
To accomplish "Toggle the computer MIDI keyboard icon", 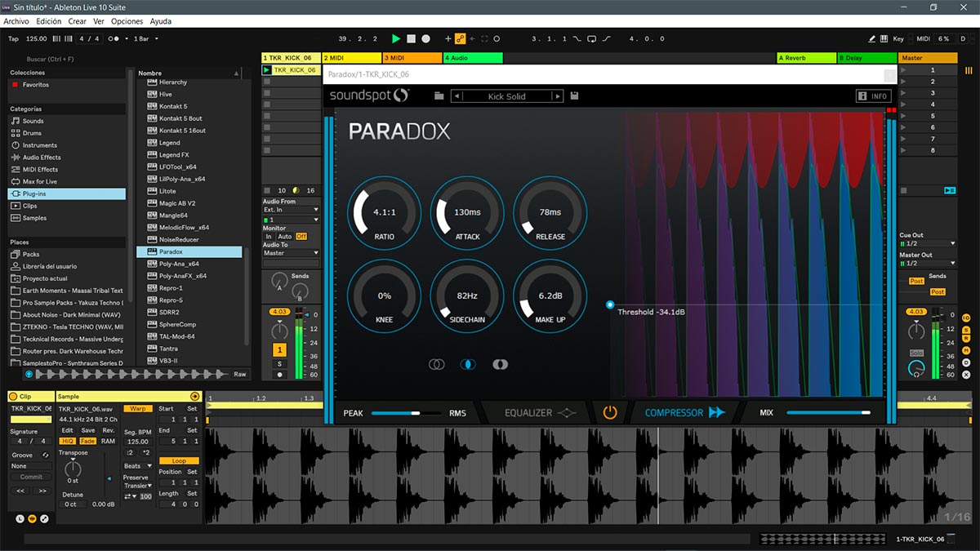I will [x=884, y=38].
